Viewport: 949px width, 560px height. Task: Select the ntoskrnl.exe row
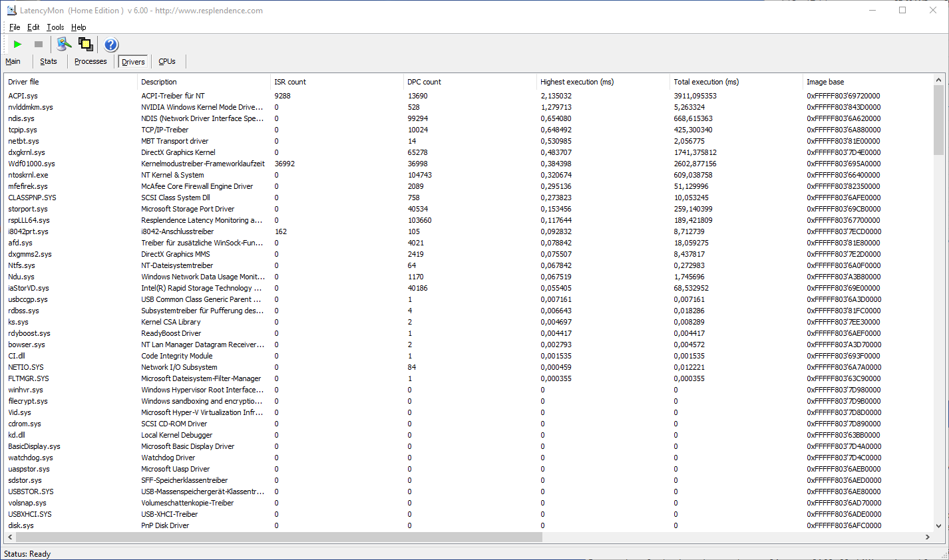coord(469,175)
